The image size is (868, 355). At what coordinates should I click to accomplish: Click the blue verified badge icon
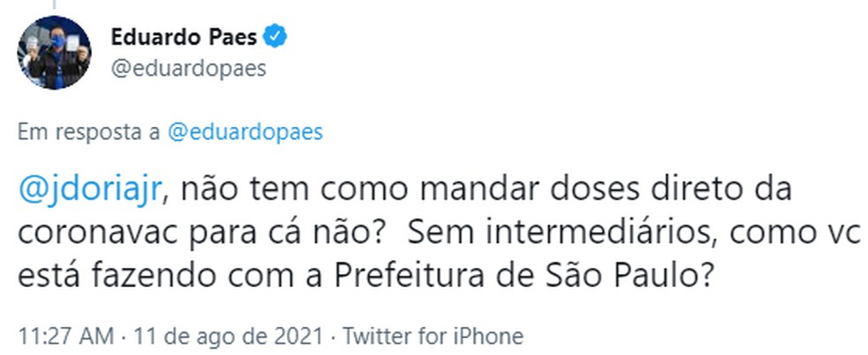(x=276, y=37)
